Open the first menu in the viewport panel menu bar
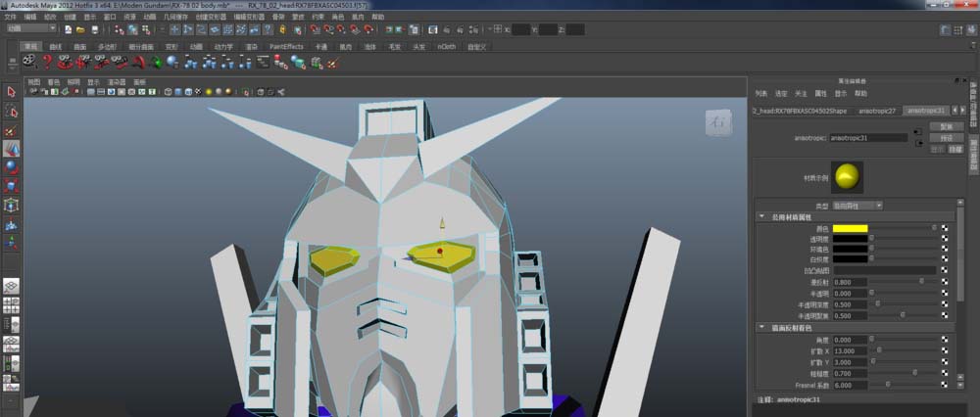The height and width of the screenshot is (417, 980). 33,82
